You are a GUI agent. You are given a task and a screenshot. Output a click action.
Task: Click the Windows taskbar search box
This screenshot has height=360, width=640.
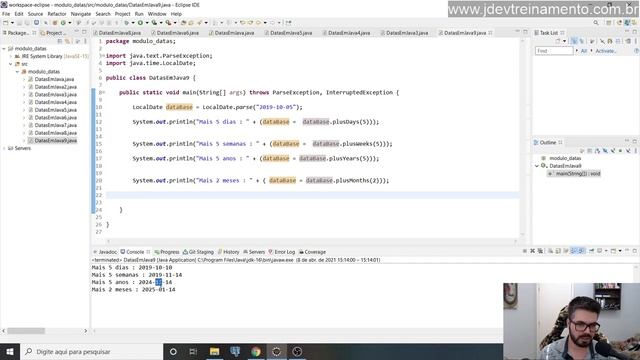click(x=91, y=351)
